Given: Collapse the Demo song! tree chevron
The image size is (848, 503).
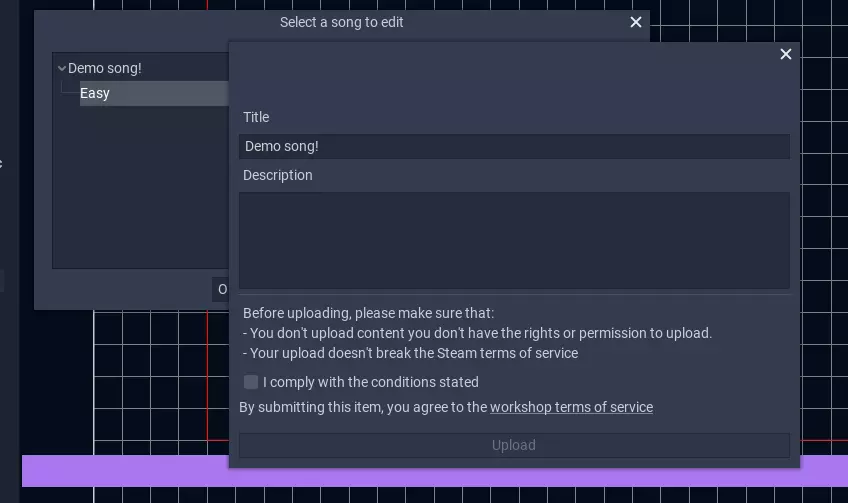Looking at the screenshot, I should pos(62,68).
